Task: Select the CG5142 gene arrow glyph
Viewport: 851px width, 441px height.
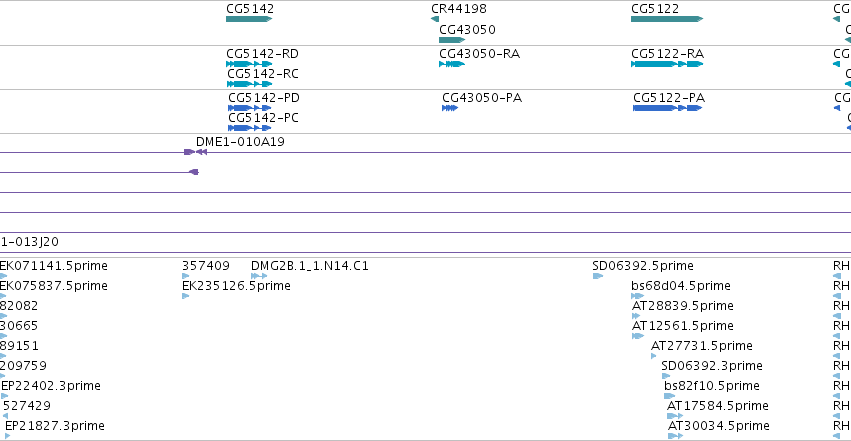Action: [249, 19]
